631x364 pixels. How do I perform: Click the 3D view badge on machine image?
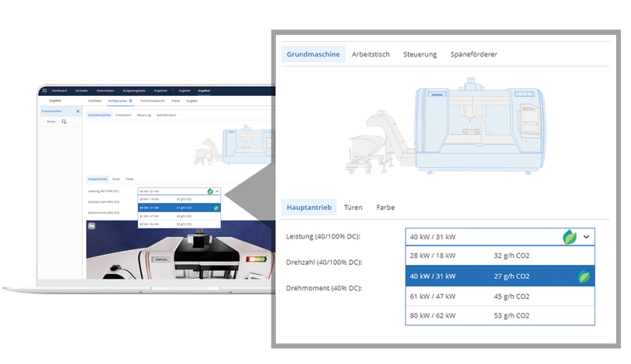(91, 225)
